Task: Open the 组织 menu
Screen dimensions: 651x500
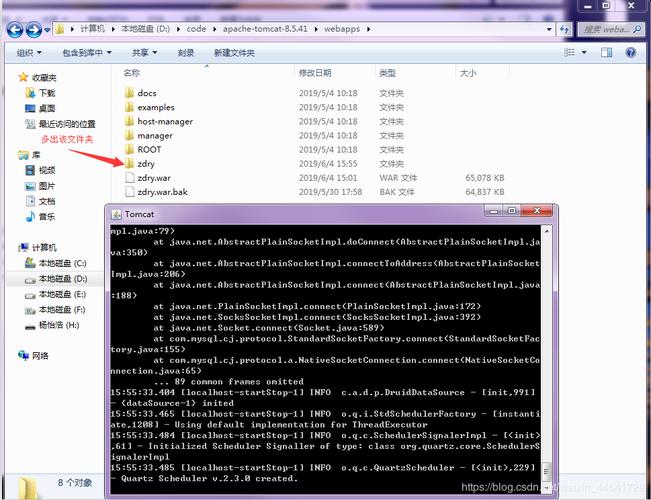Action: 29,53
